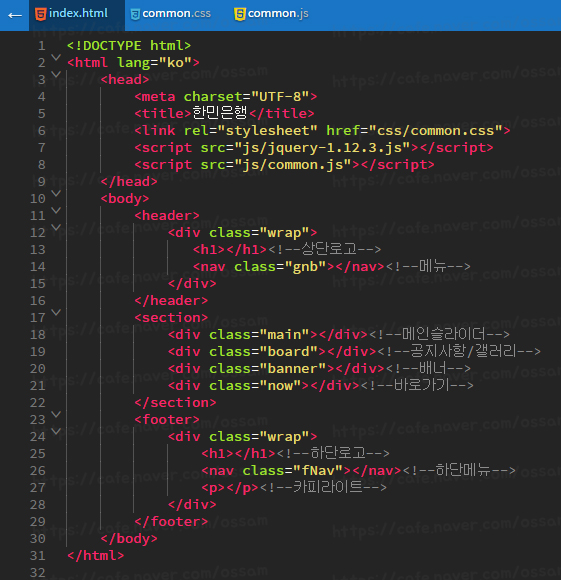Collapse the html tag fold at line 2
This screenshot has height=580, width=561.
(x=56, y=57)
